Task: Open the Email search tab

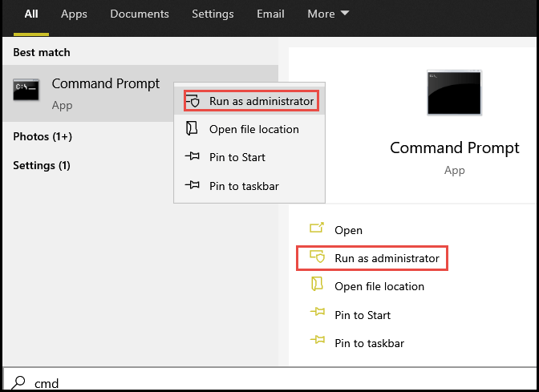Action: click(x=270, y=14)
